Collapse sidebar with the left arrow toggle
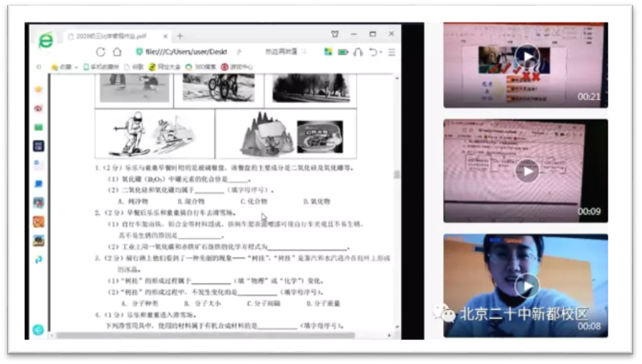 pyautogui.click(x=39, y=67)
